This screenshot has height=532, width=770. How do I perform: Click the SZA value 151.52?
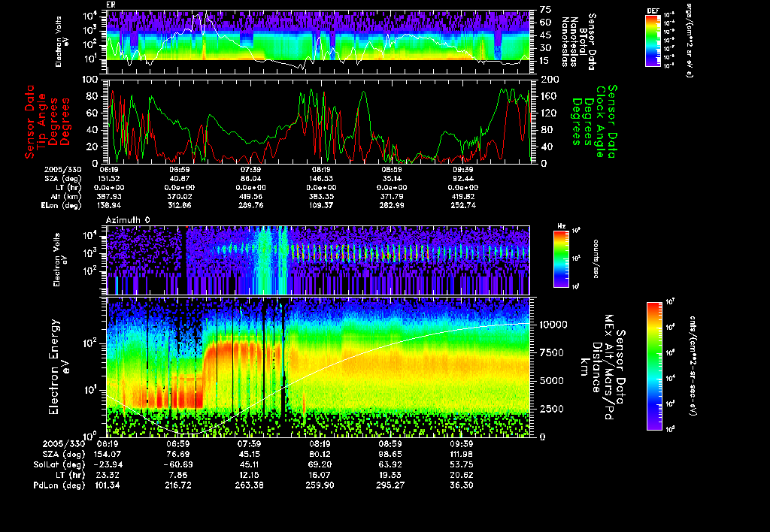pyautogui.click(x=111, y=179)
